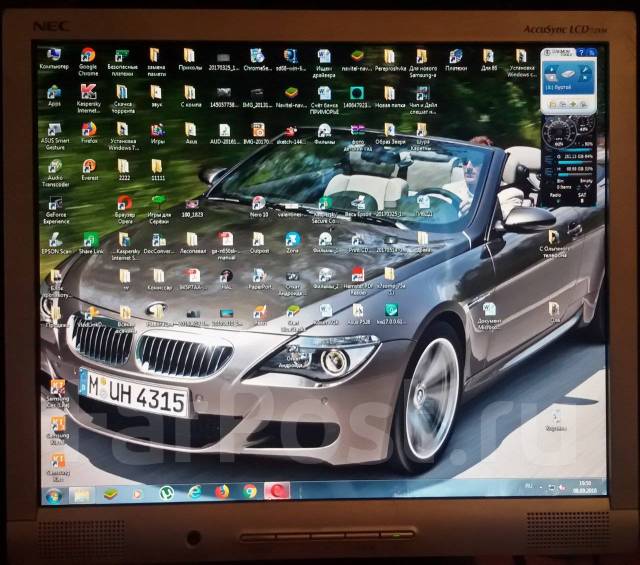Open the ASUS Smart Gesture shortcut
The height and width of the screenshot is (565, 640).
[55, 130]
